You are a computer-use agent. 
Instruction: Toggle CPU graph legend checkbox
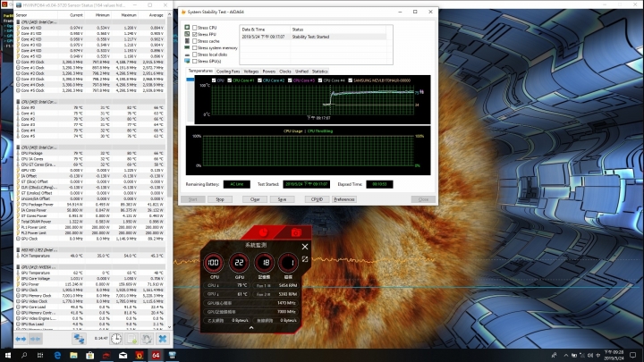coord(214,80)
